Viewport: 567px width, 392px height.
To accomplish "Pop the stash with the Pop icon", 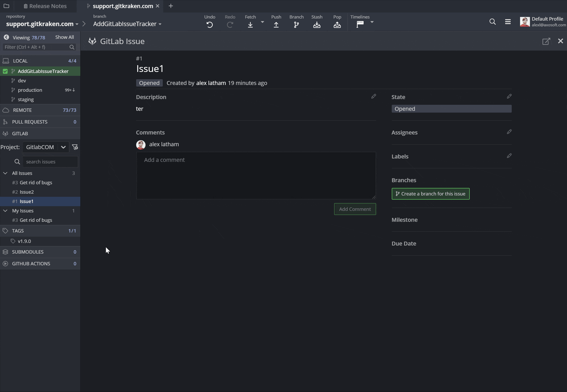I will point(337,25).
